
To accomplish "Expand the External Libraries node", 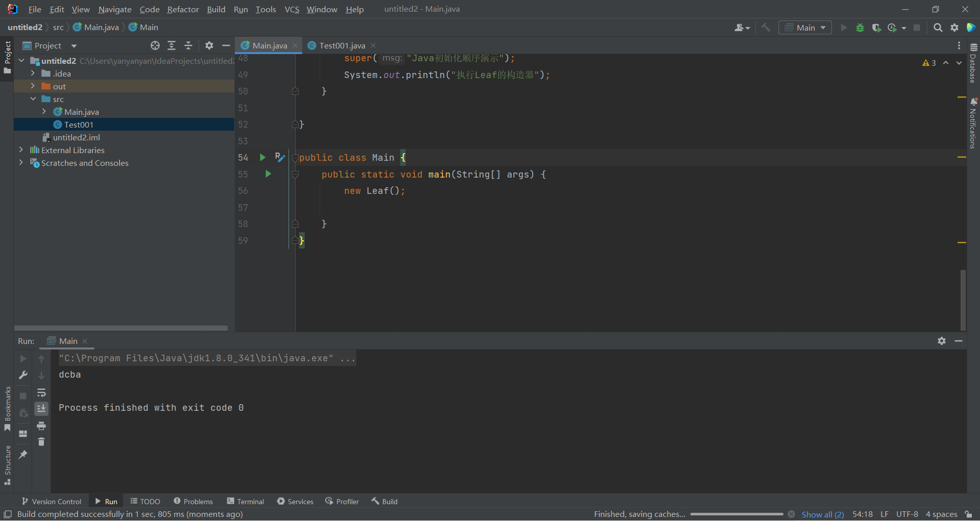I will click(x=21, y=150).
